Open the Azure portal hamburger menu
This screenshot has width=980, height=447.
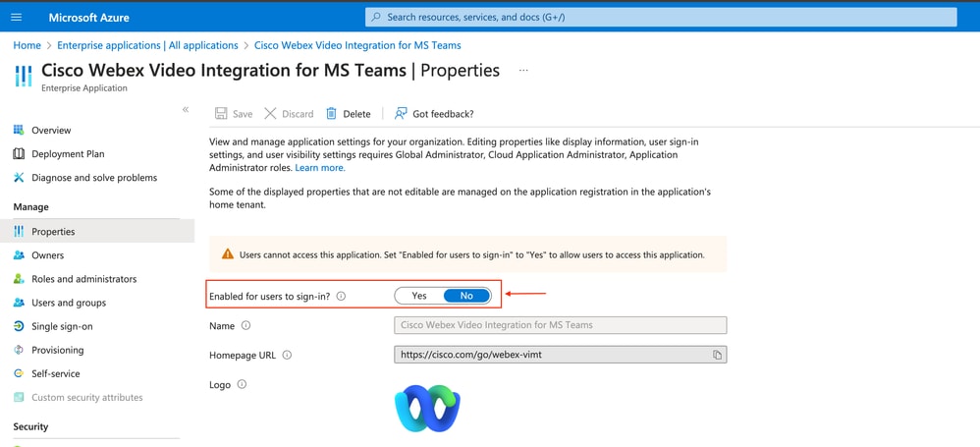17,17
